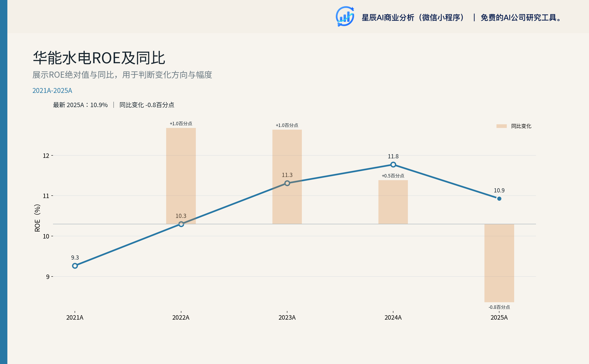Click the 2023A +1.0百分点 bar

[287, 177]
